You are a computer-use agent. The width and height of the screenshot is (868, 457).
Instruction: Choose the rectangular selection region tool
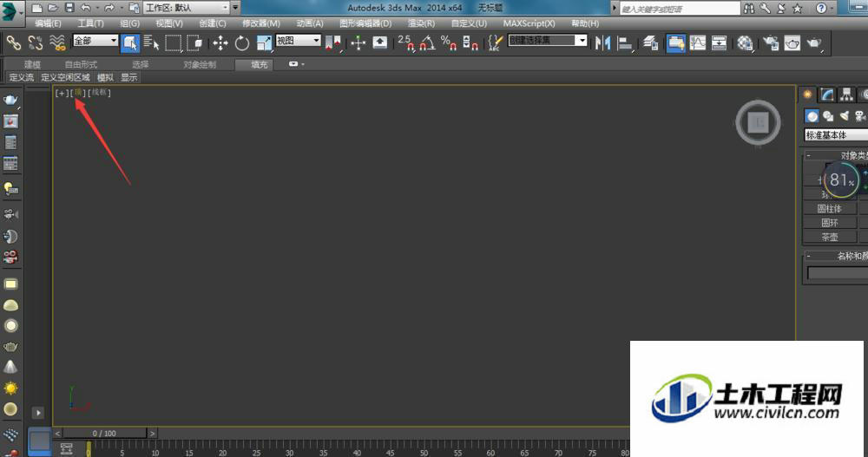(173, 42)
